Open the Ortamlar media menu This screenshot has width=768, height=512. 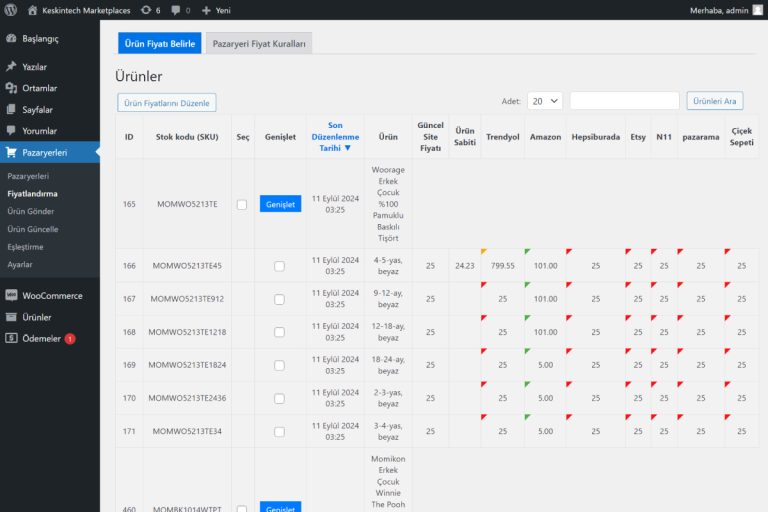pyautogui.click(x=39, y=88)
